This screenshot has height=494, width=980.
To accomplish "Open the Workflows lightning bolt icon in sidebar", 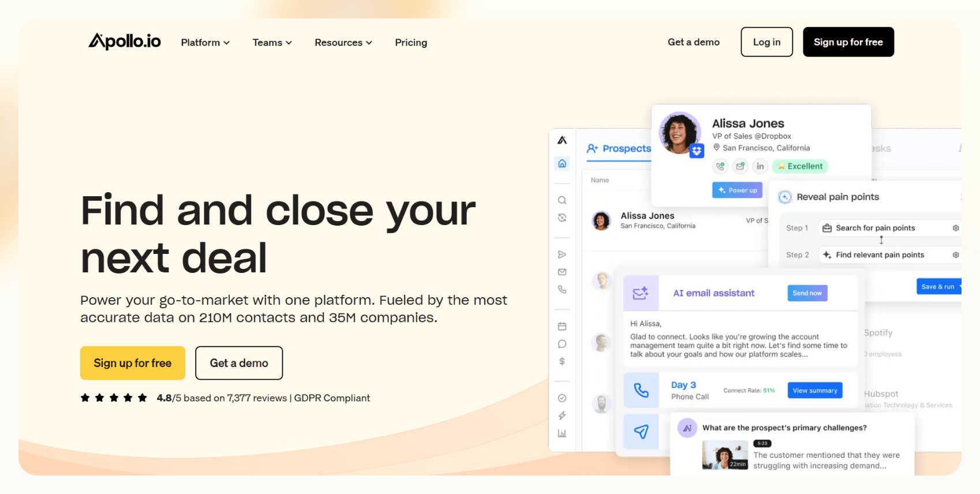I will 562,416.
